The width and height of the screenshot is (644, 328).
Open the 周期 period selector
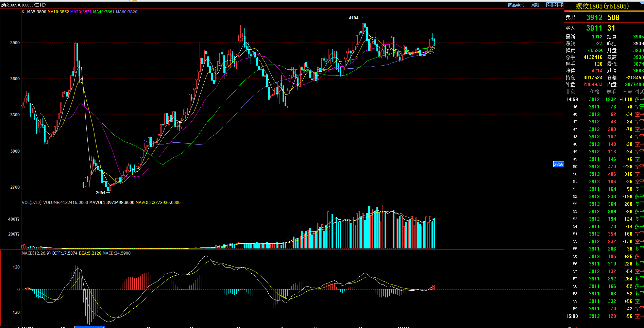pyautogui.click(x=535, y=5)
